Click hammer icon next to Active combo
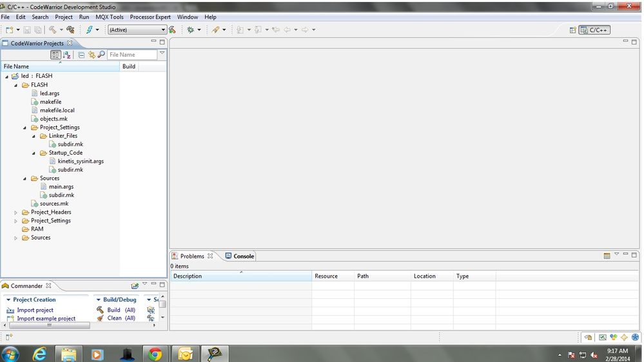This screenshot has height=362, width=644. [172, 30]
